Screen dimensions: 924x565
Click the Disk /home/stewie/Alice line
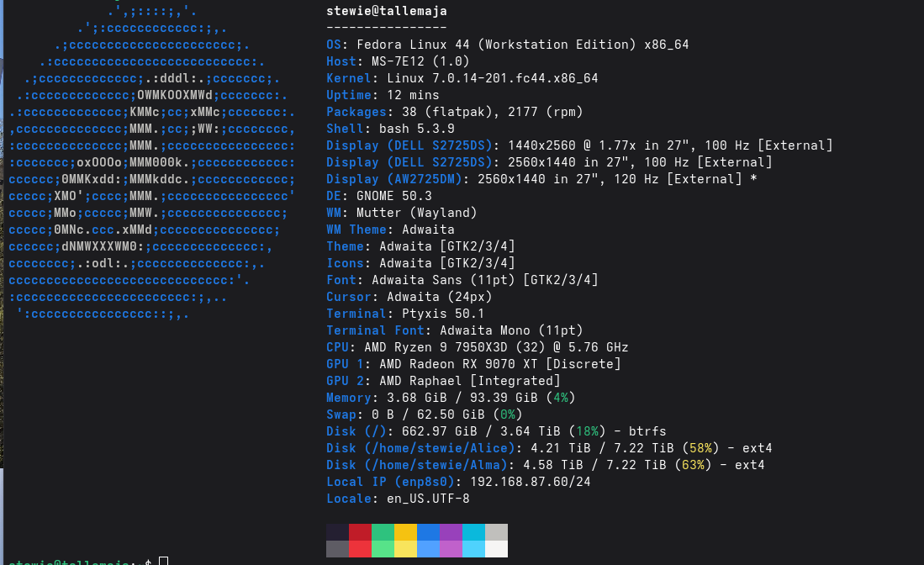tap(549, 448)
